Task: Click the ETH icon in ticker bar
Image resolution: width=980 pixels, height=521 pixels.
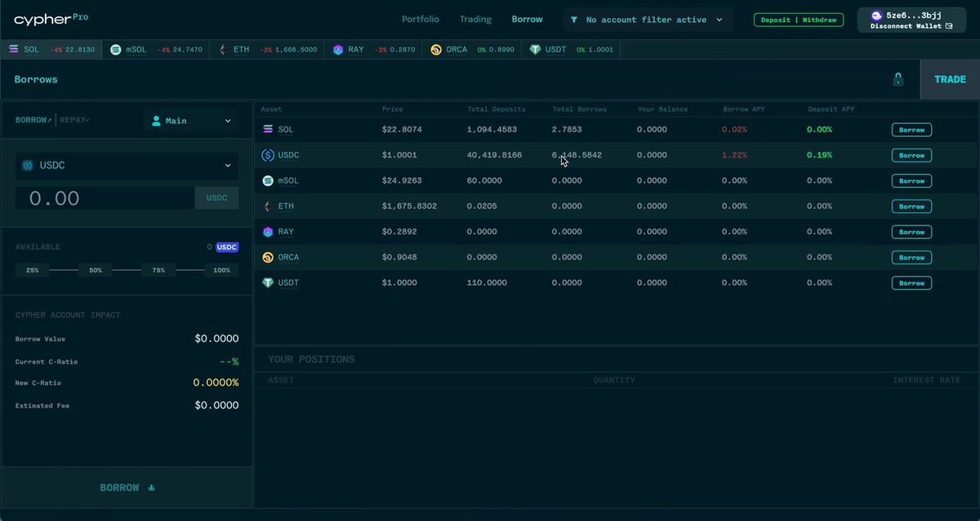Action: click(222, 50)
